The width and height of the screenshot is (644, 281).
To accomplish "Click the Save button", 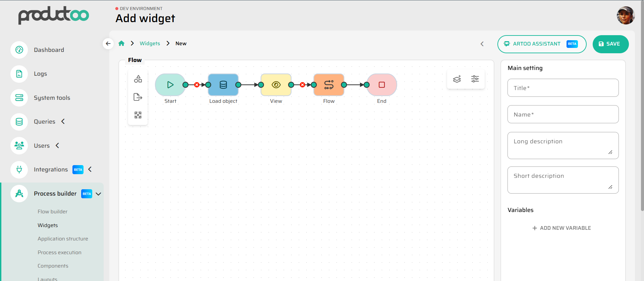I will click(610, 44).
